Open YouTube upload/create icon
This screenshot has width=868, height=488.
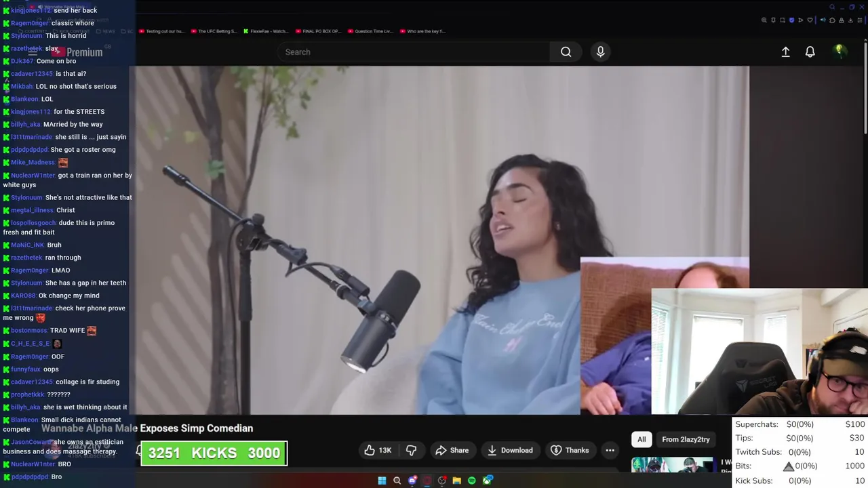tap(785, 52)
